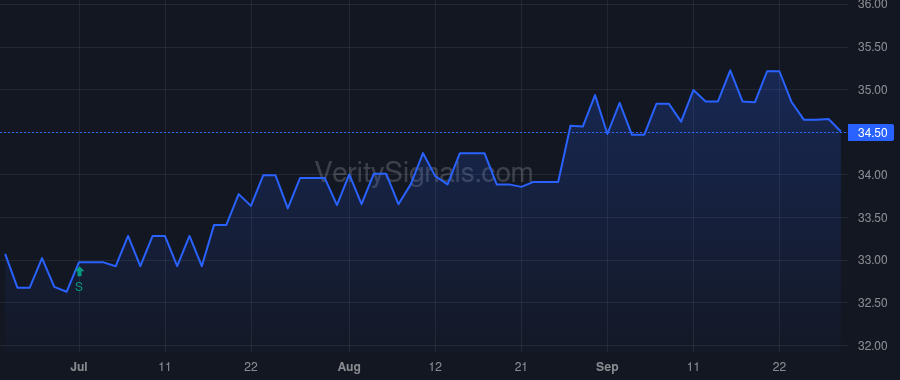The height and width of the screenshot is (380, 900).
Task: Click the 21 date label on time axis
Action: [521, 367]
